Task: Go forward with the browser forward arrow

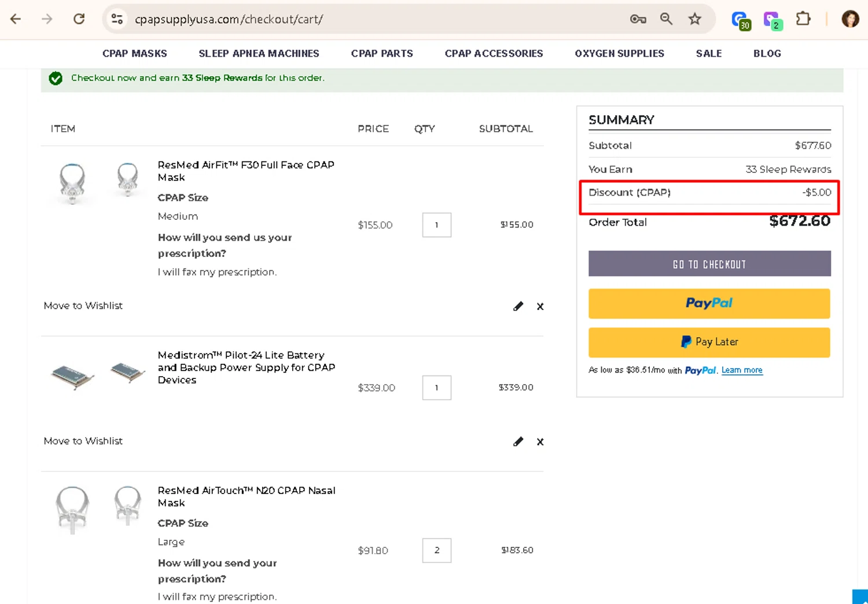Action: [x=47, y=19]
